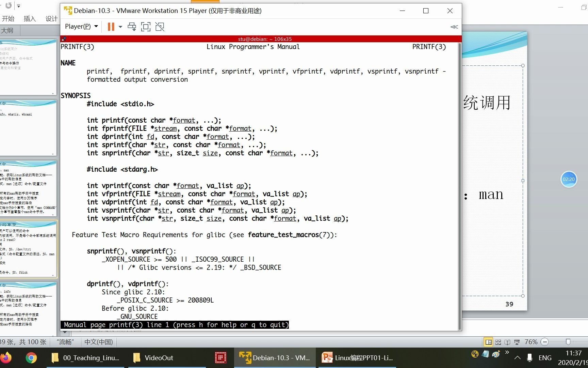Click the top-right handle of the slide placeholder

tap(523, 65)
